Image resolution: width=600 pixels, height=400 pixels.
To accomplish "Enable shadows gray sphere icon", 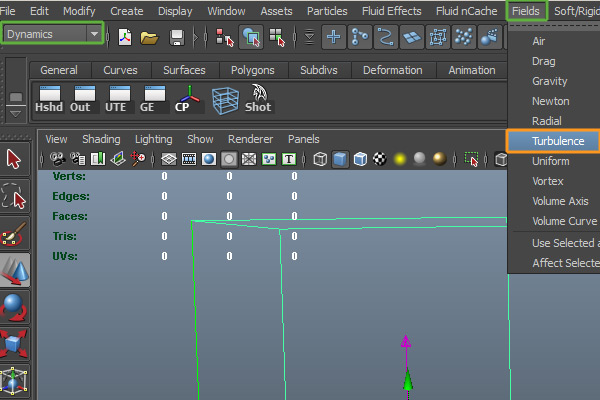I will pos(420,159).
